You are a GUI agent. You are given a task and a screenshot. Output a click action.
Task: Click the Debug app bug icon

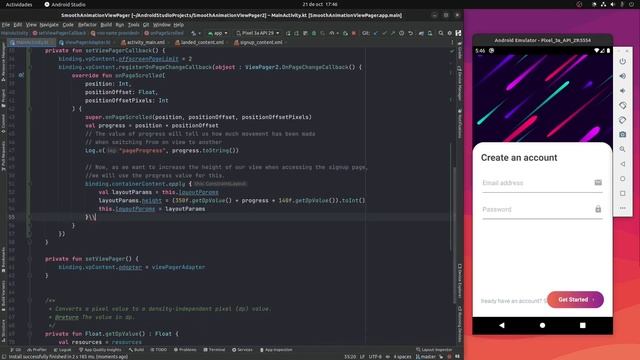(x=314, y=33)
